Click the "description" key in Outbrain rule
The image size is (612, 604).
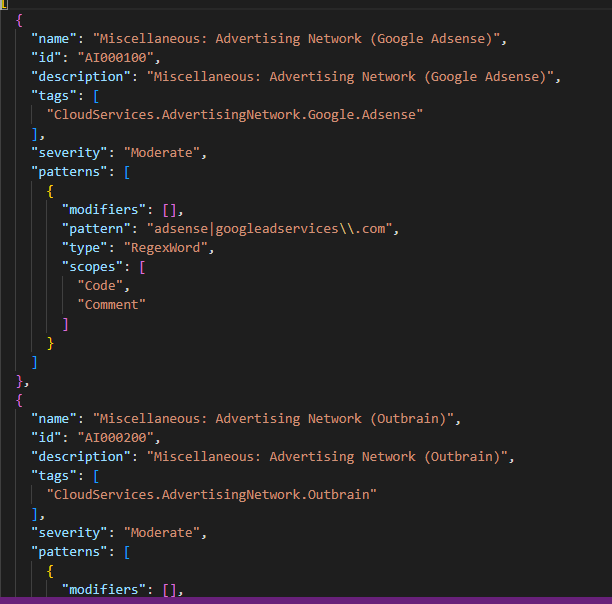pos(81,457)
